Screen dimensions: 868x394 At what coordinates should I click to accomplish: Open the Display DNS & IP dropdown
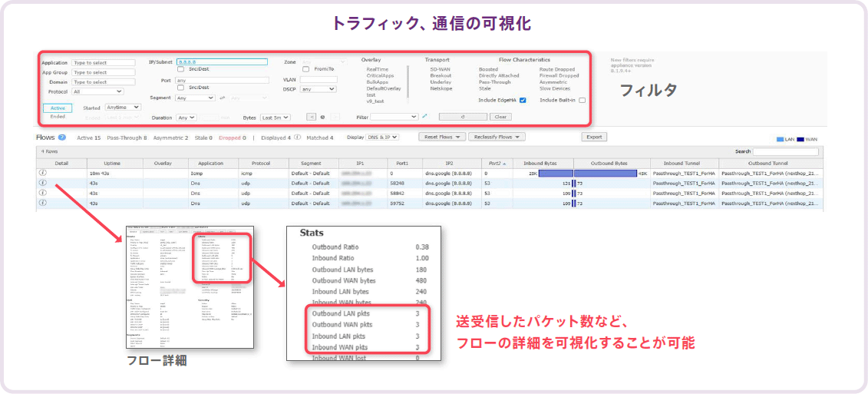382,137
